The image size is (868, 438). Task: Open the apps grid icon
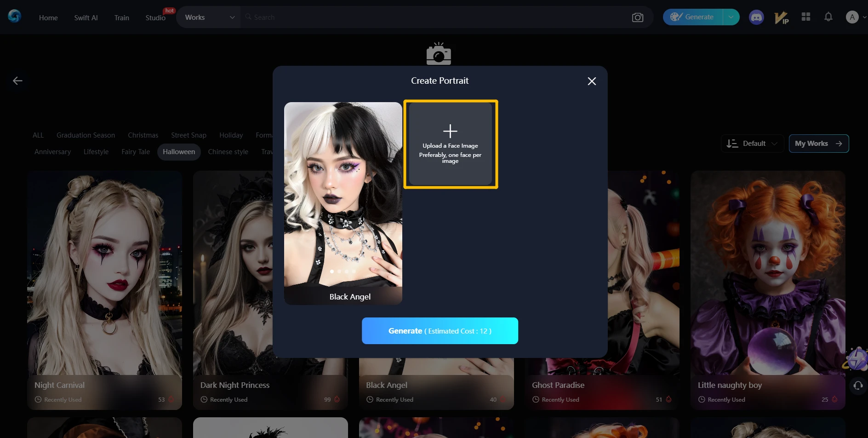pyautogui.click(x=806, y=17)
